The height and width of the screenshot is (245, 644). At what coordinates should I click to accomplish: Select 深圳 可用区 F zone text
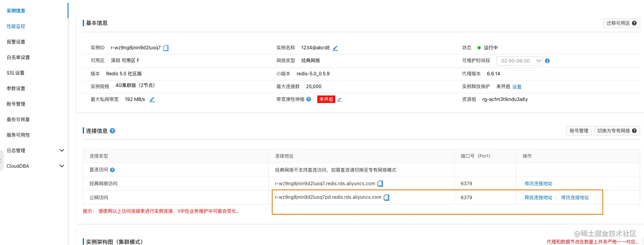(x=125, y=61)
